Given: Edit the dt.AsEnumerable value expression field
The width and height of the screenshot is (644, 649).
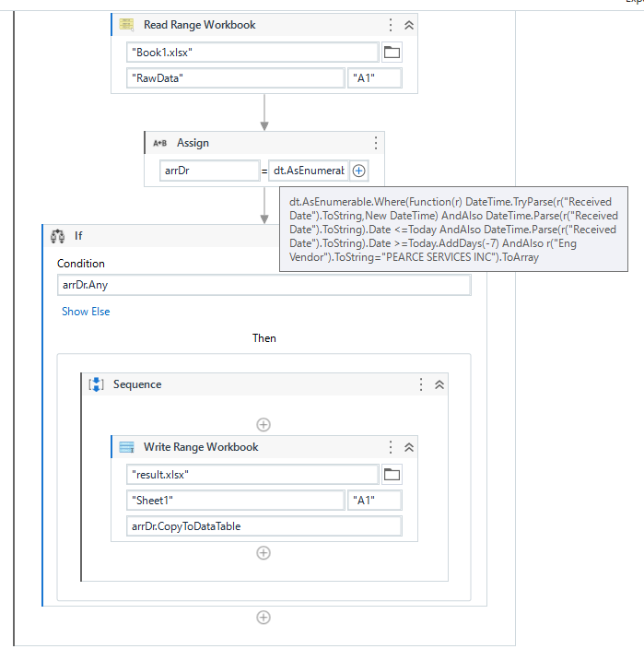Looking at the screenshot, I should click(x=309, y=171).
